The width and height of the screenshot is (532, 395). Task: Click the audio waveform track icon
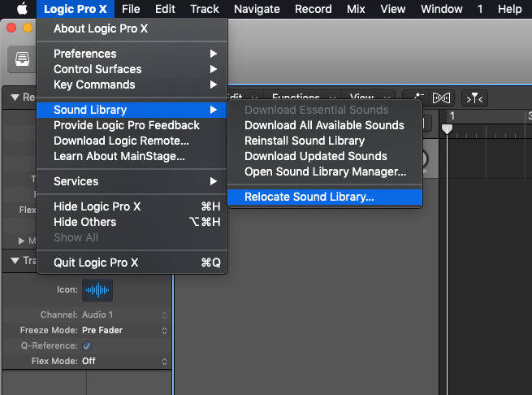[x=97, y=290]
